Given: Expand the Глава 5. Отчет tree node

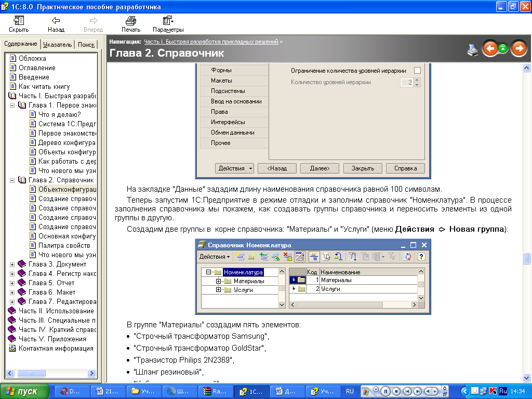Looking at the screenshot, I should [x=12, y=283].
